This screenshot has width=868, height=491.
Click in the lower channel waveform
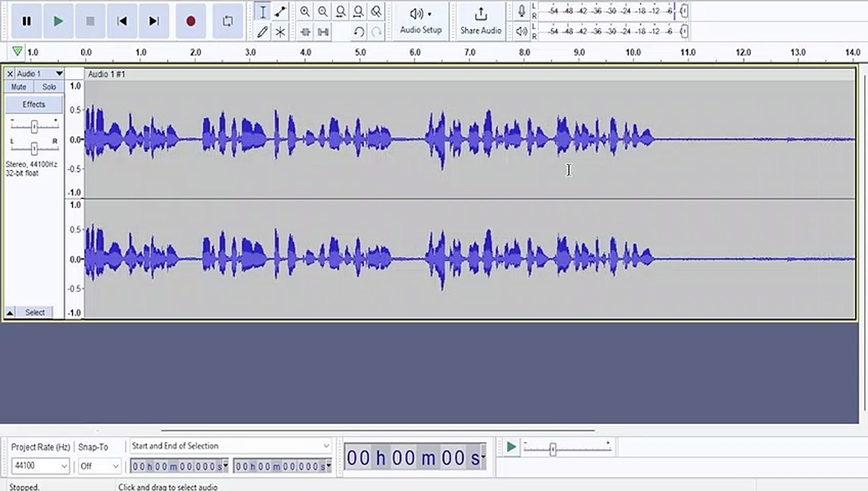tap(469, 259)
